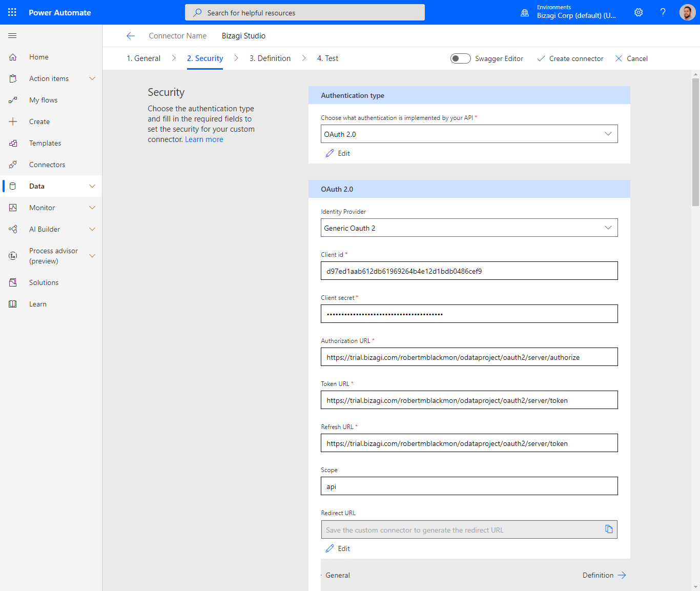Open Solutions in the sidebar

(x=44, y=282)
